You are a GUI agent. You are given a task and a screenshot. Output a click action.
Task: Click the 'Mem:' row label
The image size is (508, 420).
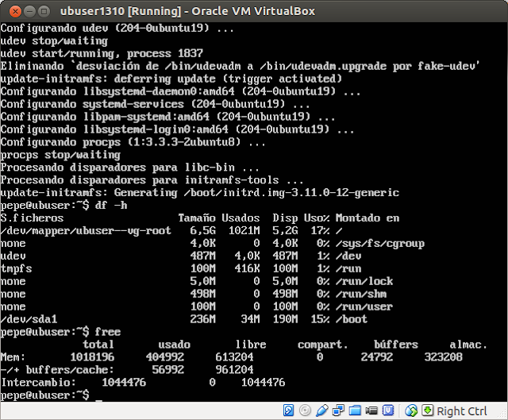(x=13, y=357)
